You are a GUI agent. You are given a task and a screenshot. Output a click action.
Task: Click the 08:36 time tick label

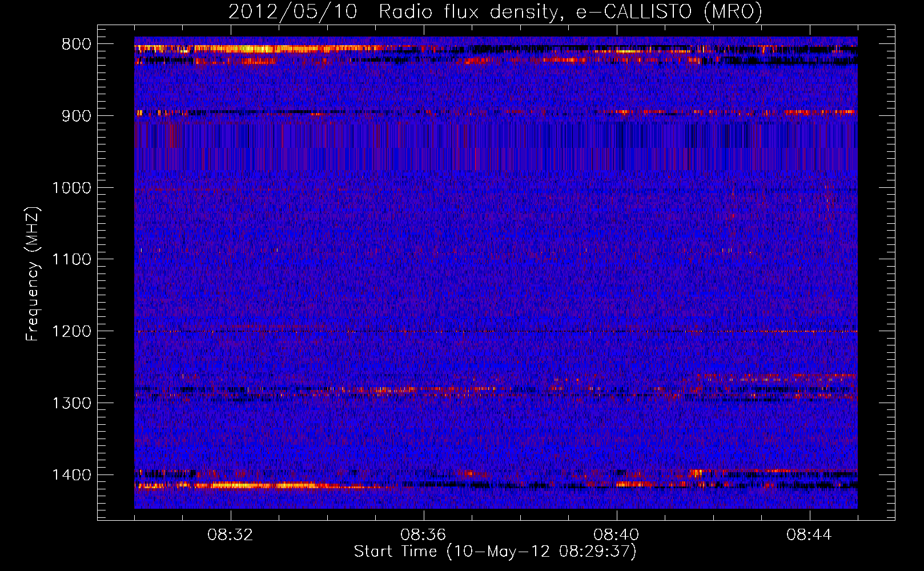423,535
